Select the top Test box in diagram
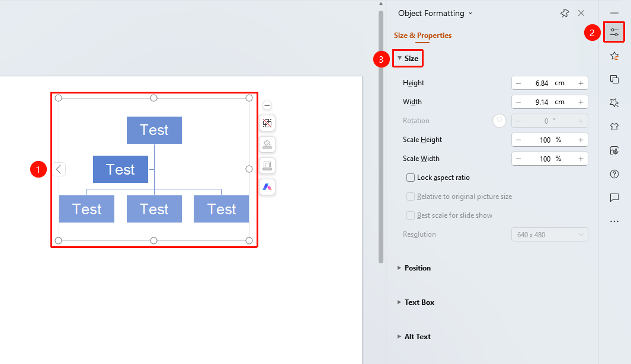Screen dimensions: 631x364 [x=154, y=130]
